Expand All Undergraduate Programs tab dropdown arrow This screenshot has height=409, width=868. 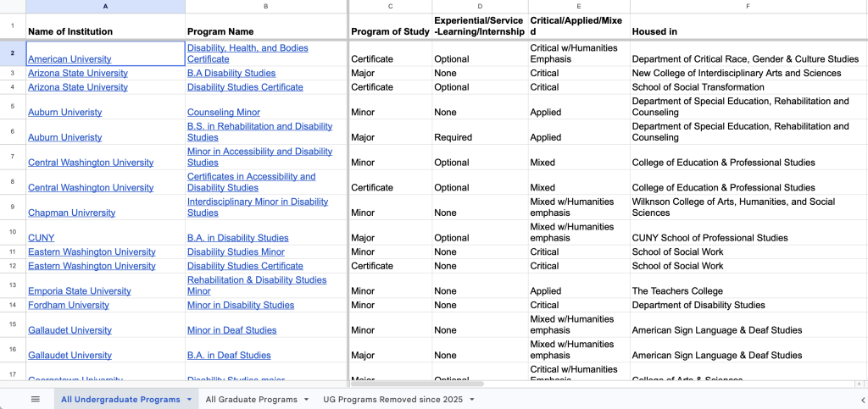(x=189, y=399)
